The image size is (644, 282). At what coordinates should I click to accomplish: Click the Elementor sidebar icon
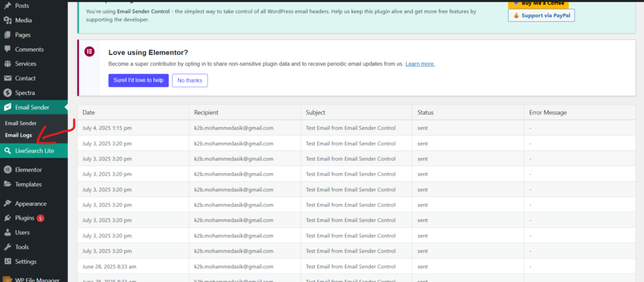tap(8, 169)
